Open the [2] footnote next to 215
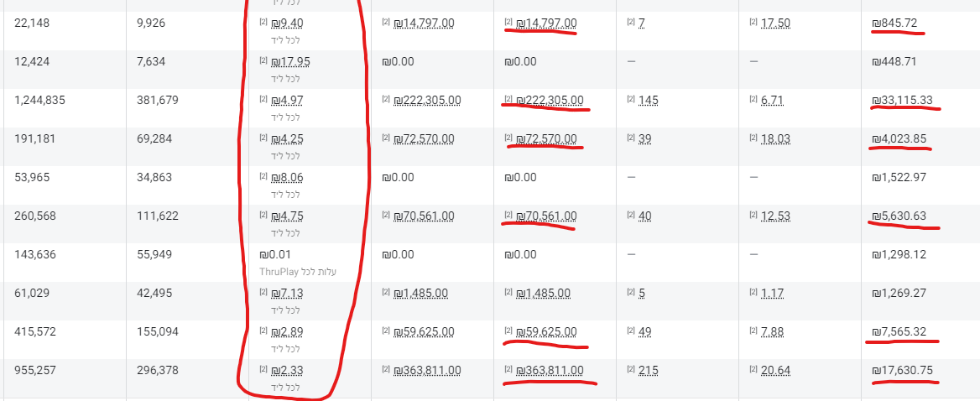Image resolution: width=980 pixels, height=401 pixels. [630, 370]
